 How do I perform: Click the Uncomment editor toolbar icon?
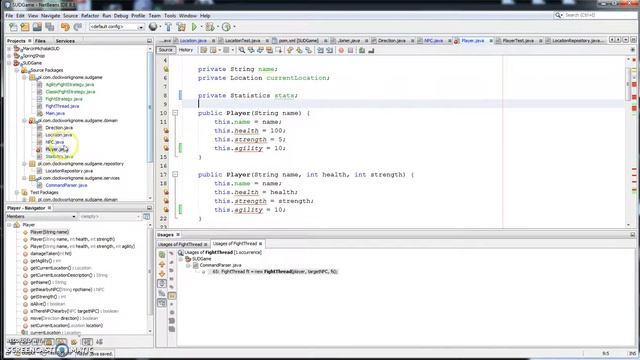(371, 50)
